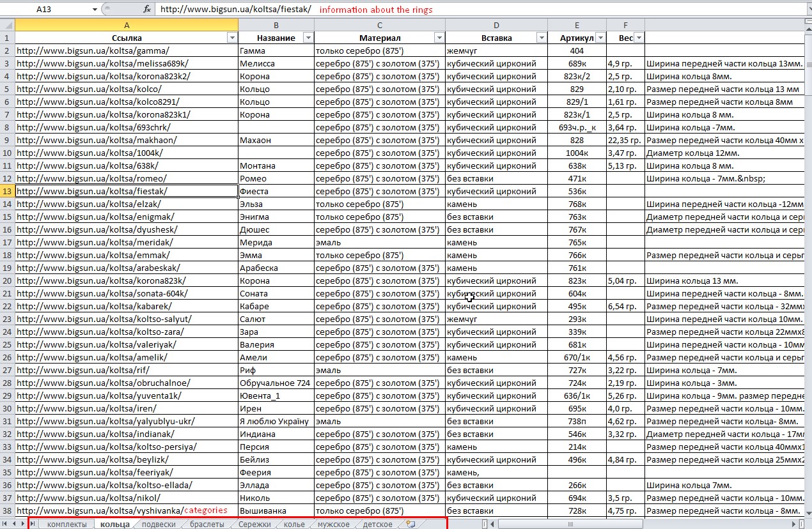Expand the Материал filter dropdown
812x529 pixels.
click(x=439, y=38)
